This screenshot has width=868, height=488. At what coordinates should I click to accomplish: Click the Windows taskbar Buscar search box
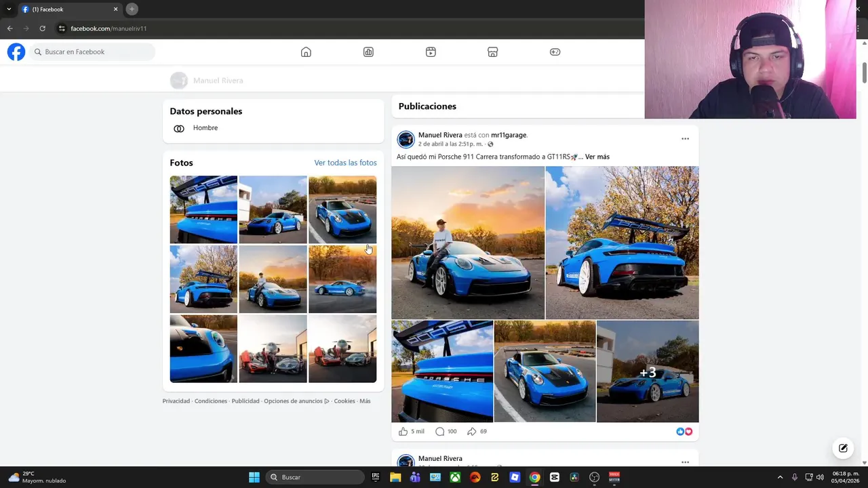click(314, 477)
